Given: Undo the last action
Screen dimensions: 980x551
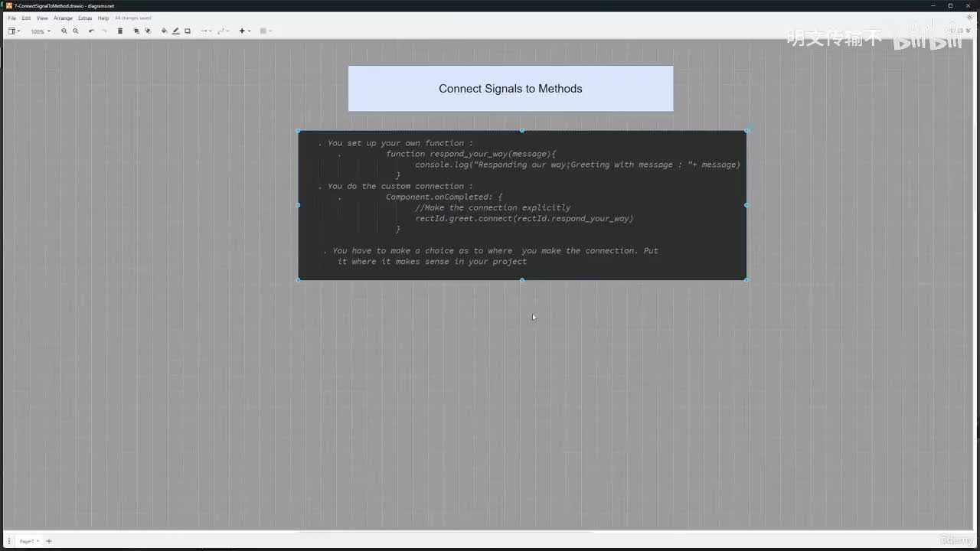Looking at the screenshot, I should pyautogui.click(x=92, y=31).
